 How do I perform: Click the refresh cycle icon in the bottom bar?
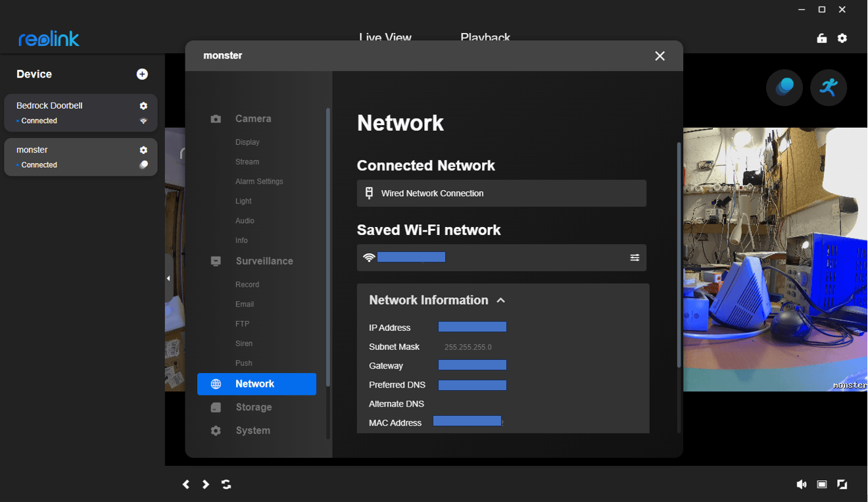[x=226, y=484]
